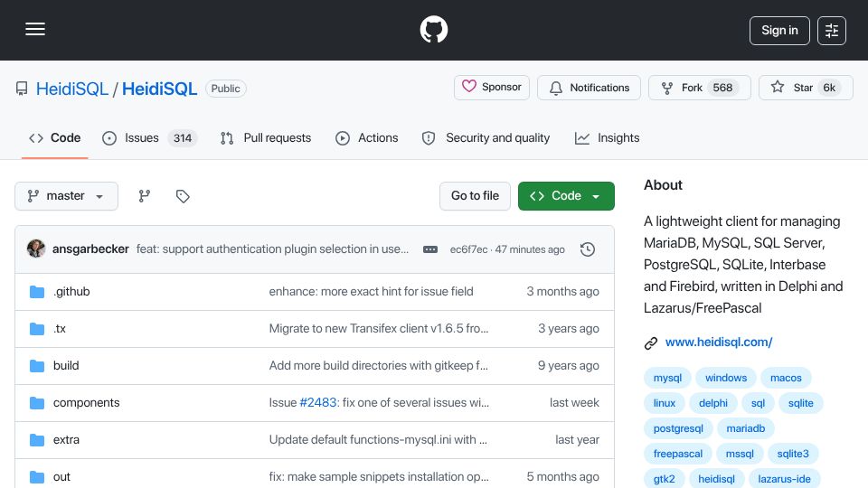Open the out folder
Screen dimensions: 868x488
click(x=61, y=477)
